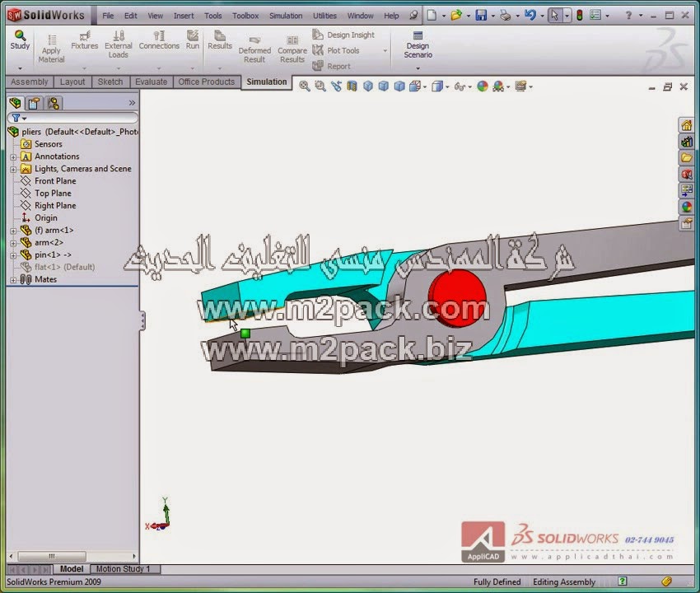Open the Study dropdown arrow
Image resolution: width=700 pixels, height=593 pixels.
[20, 68]
